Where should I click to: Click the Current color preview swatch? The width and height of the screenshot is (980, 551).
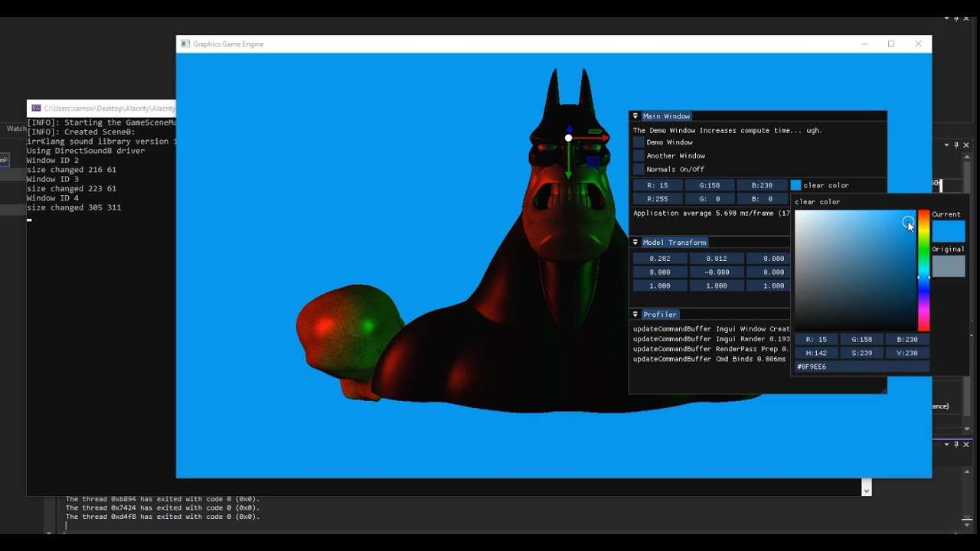click(949, 231)
